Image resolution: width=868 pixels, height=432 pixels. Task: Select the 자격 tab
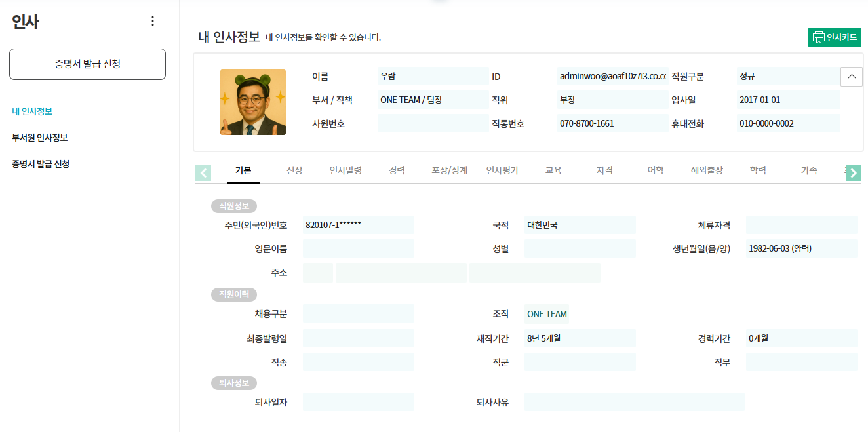tap(603, 170)
